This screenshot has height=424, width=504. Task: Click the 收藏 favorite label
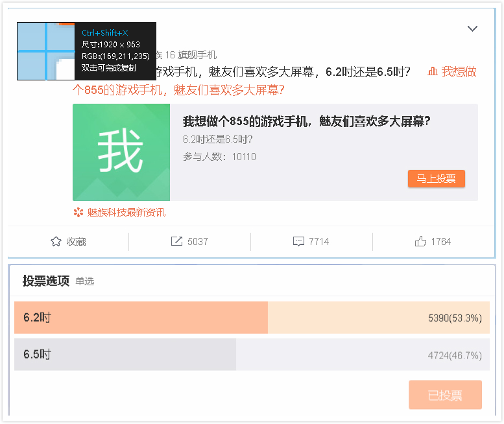(x=76, y=242)
